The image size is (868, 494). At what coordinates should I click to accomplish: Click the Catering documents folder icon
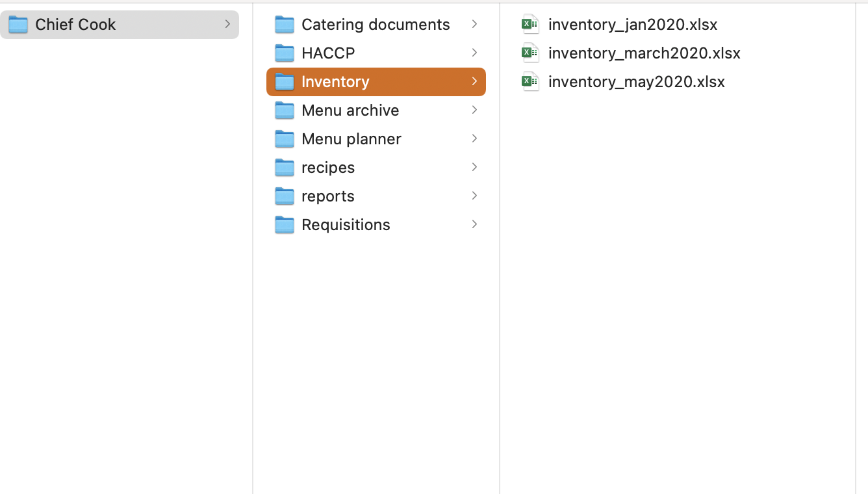click(285, 25)
